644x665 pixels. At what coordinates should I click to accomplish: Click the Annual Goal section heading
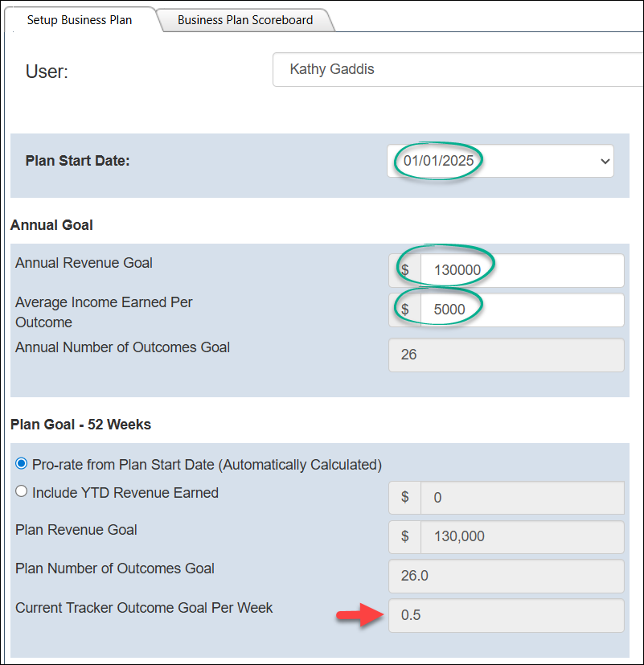51,225
